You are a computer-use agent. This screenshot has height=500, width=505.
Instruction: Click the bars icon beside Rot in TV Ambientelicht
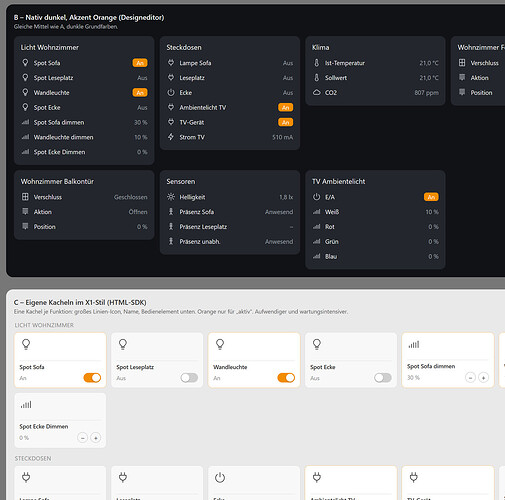[316, 227]
